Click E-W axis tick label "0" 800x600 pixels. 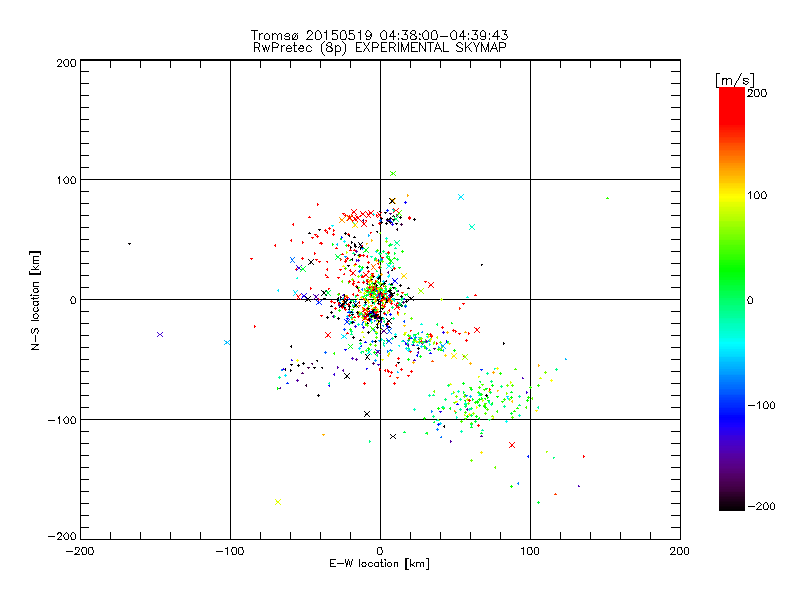pyautogui.click(x=380, y=552)
